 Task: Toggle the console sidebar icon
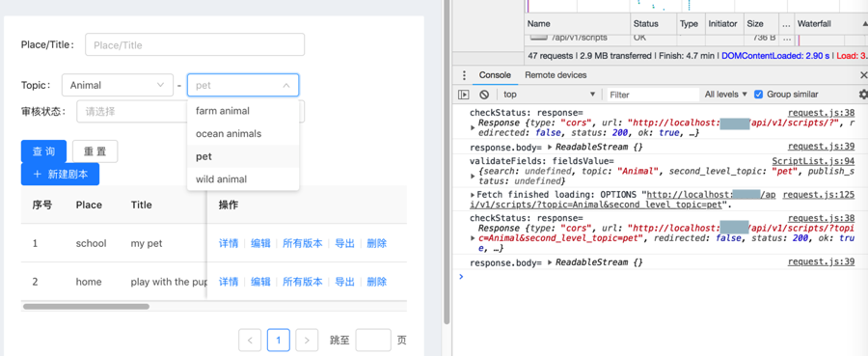coord(464,95)
